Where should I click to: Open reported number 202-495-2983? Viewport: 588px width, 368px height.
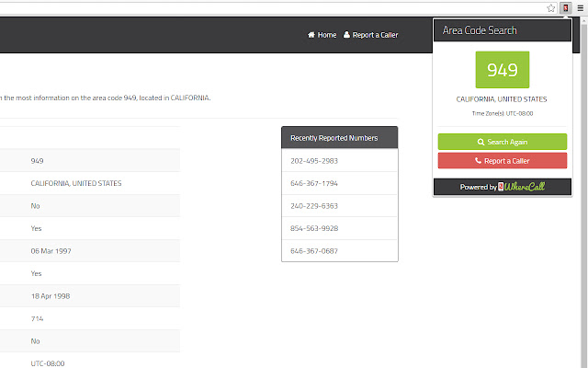click(314, 161)
